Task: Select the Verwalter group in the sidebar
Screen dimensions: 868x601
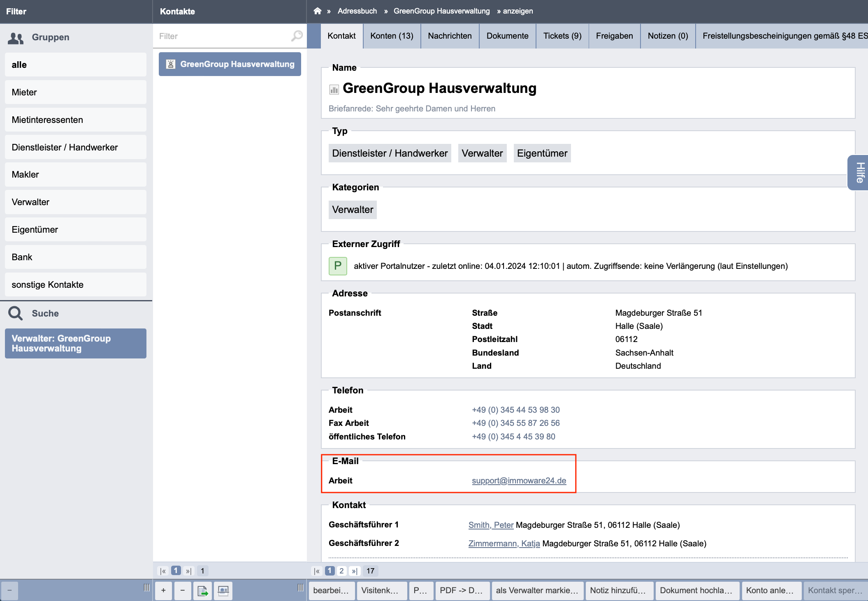Action: tap(76, 202)
